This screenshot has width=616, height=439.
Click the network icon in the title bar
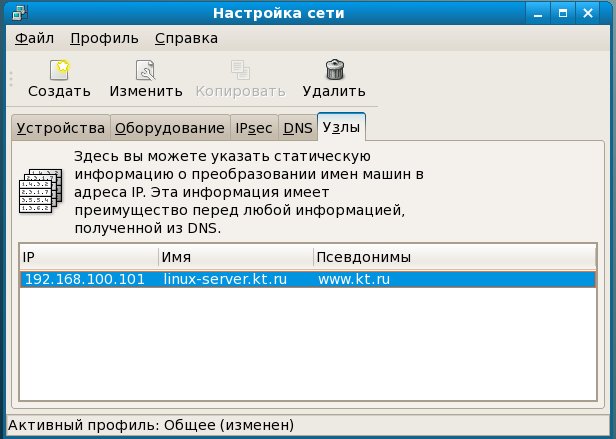pos(19,13)
